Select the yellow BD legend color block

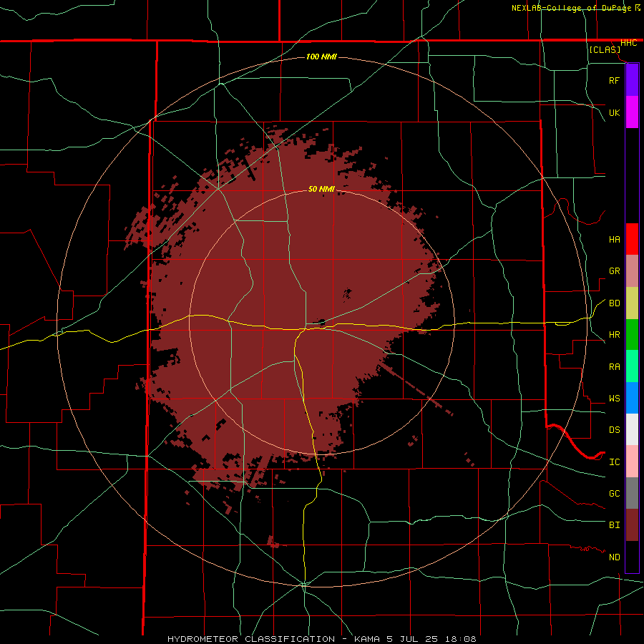tap(632, 303)
